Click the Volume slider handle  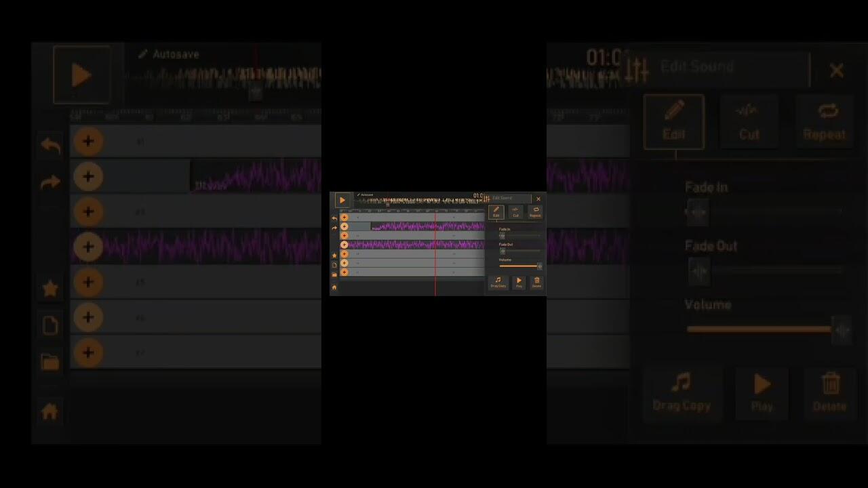(539, 266)
